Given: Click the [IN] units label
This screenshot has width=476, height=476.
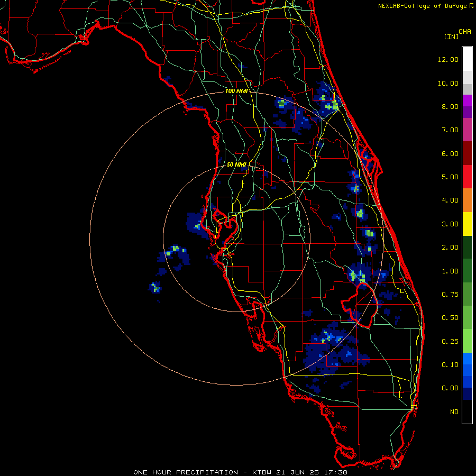Looking at the screenshot, I should [x=451, y=36].
